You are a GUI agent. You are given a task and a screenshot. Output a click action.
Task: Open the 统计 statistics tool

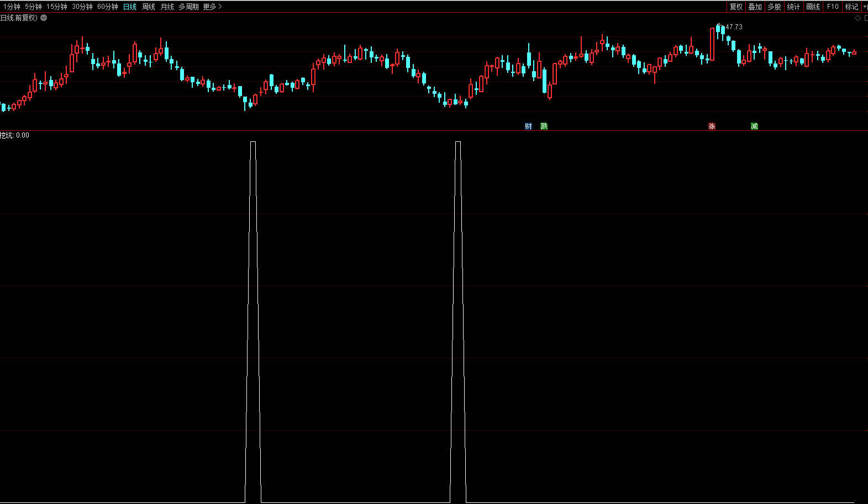(793, 7)
